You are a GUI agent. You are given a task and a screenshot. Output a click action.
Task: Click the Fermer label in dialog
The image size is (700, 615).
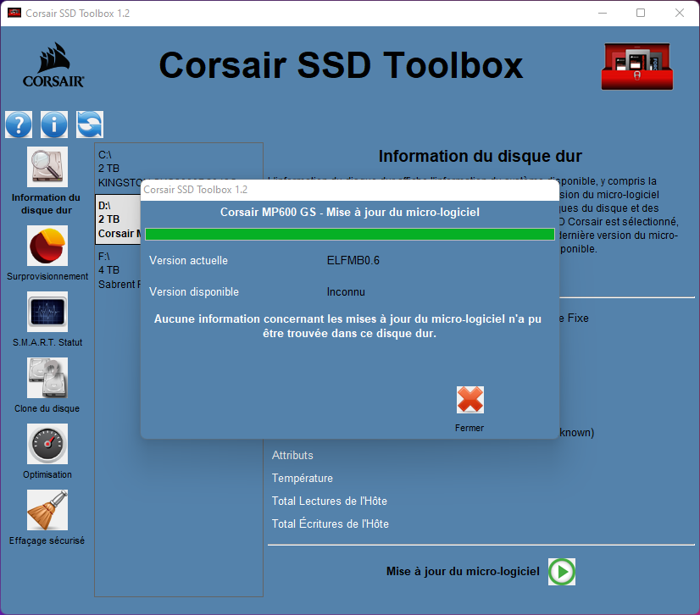tap(469, 428)
